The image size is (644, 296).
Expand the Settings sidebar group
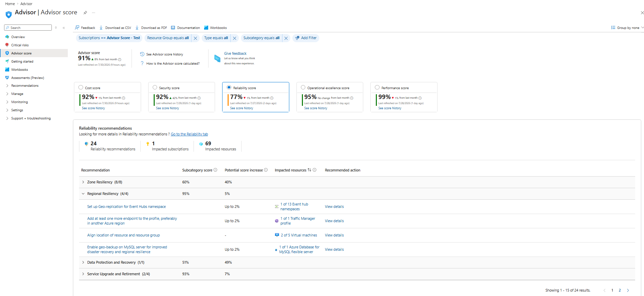(x=17, y=110)
